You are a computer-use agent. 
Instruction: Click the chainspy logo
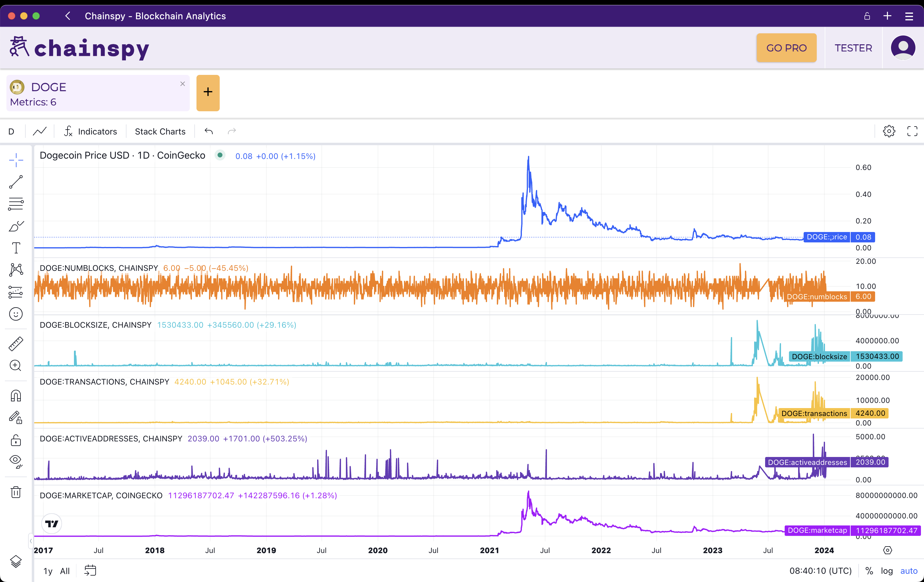tap(79, 48)
